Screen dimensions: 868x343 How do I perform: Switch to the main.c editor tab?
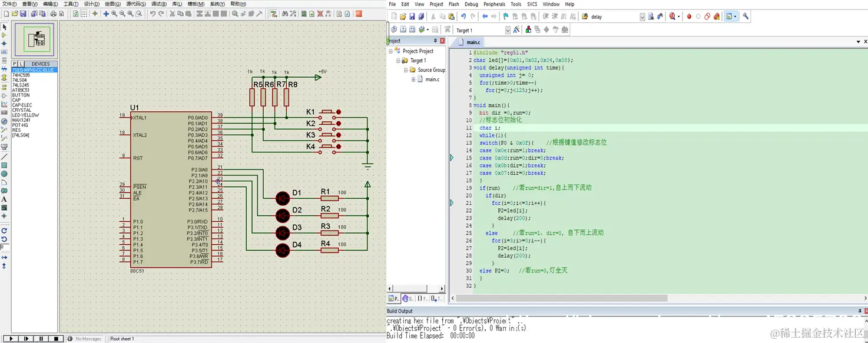tap(473, 42)
